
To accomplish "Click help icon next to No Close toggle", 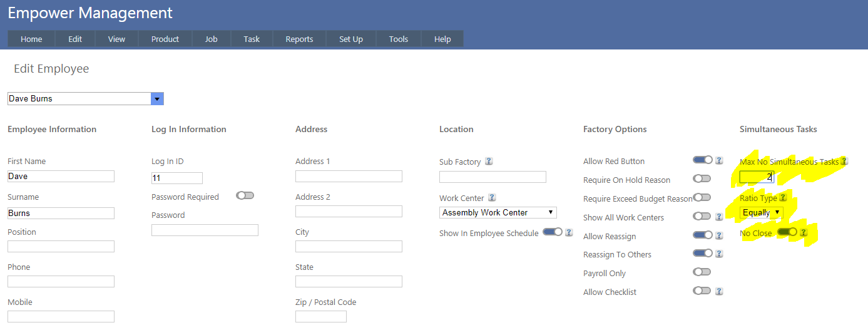I will [804, 233].
